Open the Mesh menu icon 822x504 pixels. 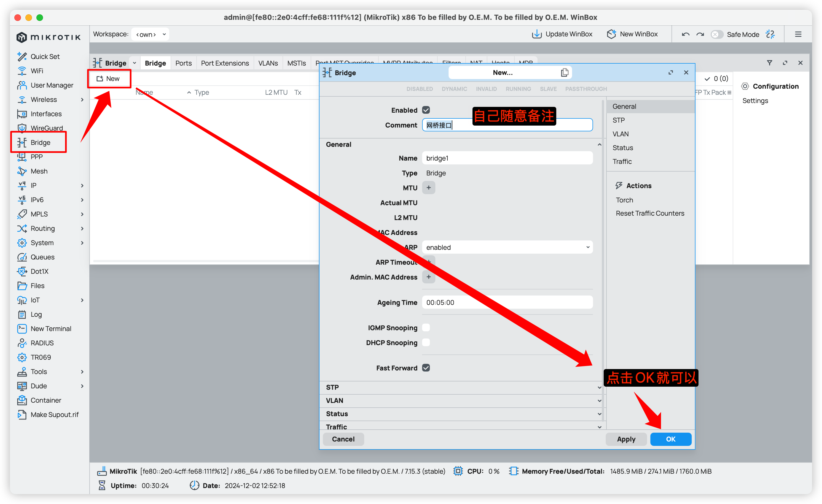(x=22, y=171)
